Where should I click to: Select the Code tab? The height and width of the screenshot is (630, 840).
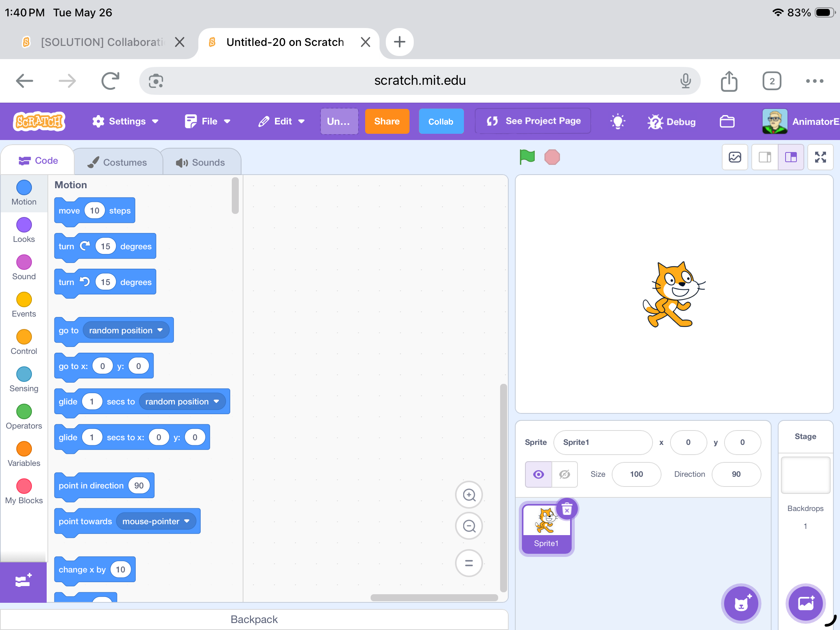38,160
